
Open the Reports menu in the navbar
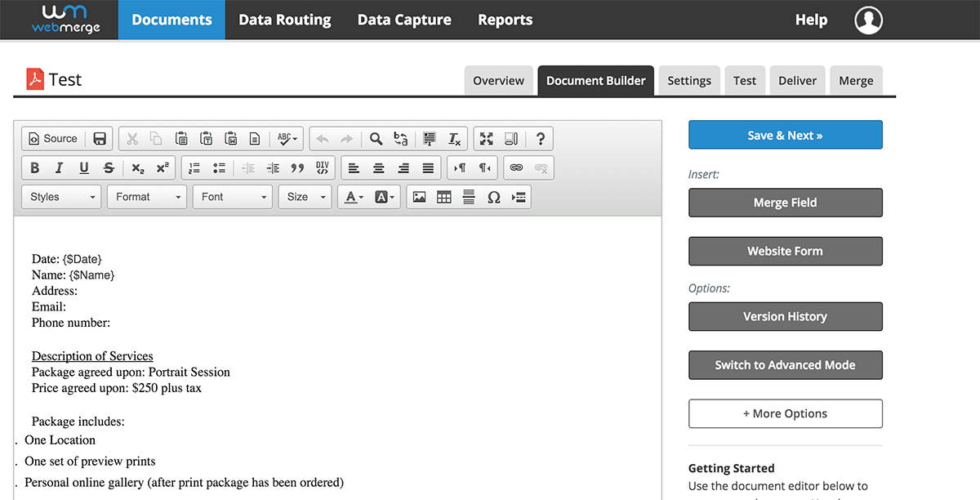pos(505,20)
